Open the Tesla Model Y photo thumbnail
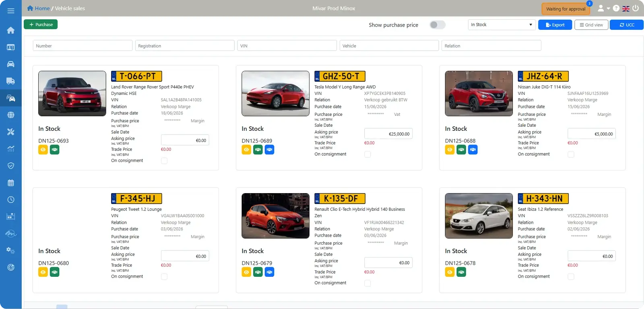The width and height of the screenshot is (644, 309). [x=275, y=93]
